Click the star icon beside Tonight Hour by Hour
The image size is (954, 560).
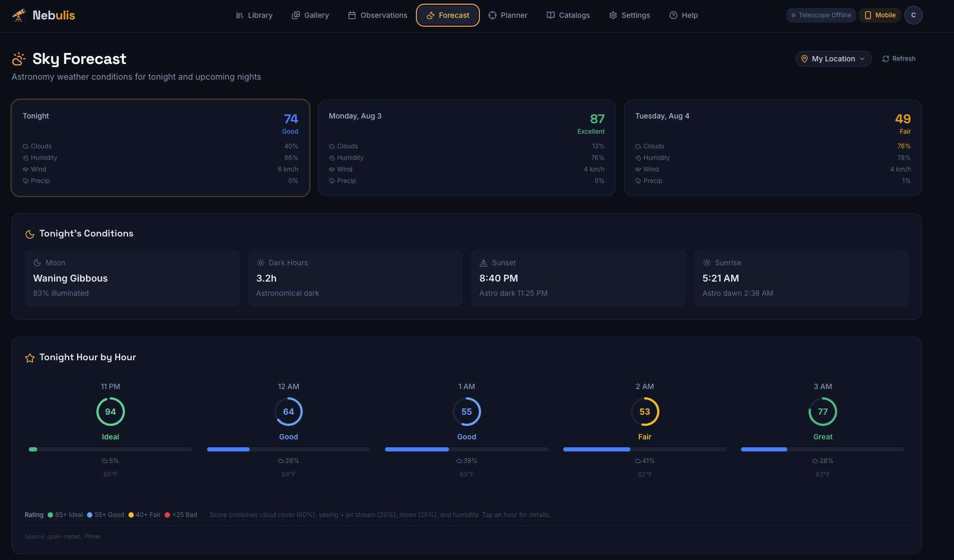coord(30,358)
